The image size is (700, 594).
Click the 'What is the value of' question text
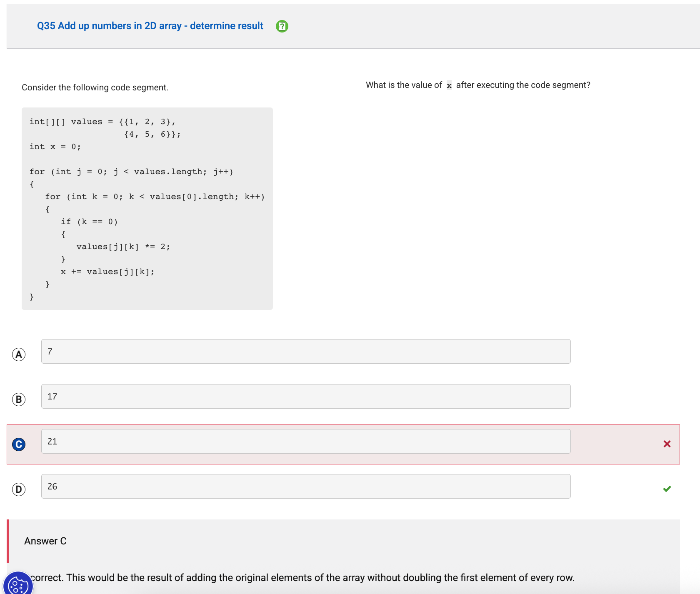(x=403, y=85)
